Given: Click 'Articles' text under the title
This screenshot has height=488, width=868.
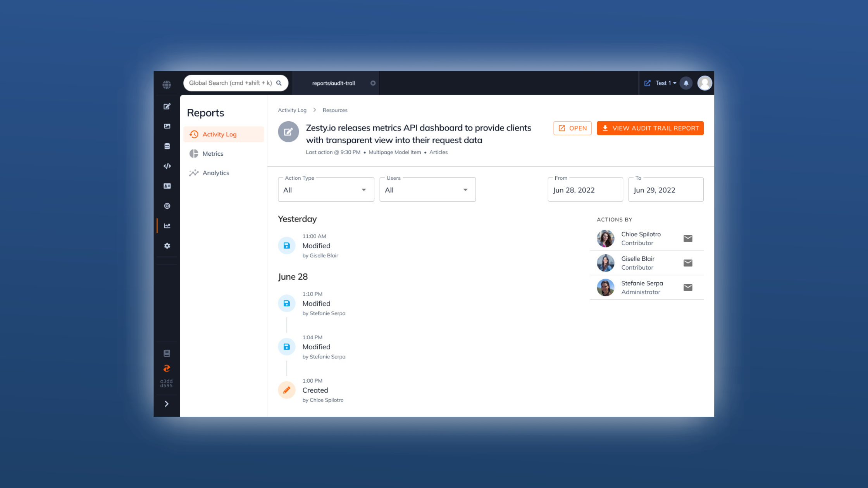Looking at the screenshot, I should click(438, 152).
